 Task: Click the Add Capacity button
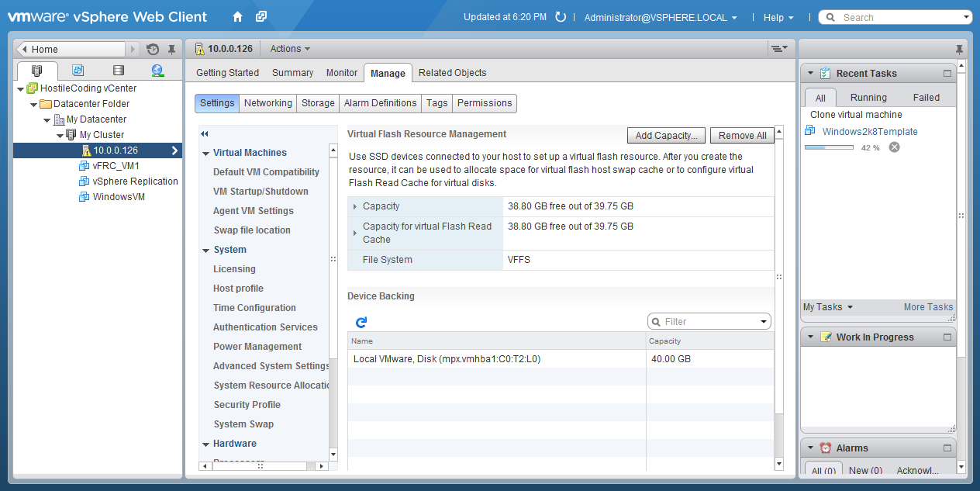point(666,135)
